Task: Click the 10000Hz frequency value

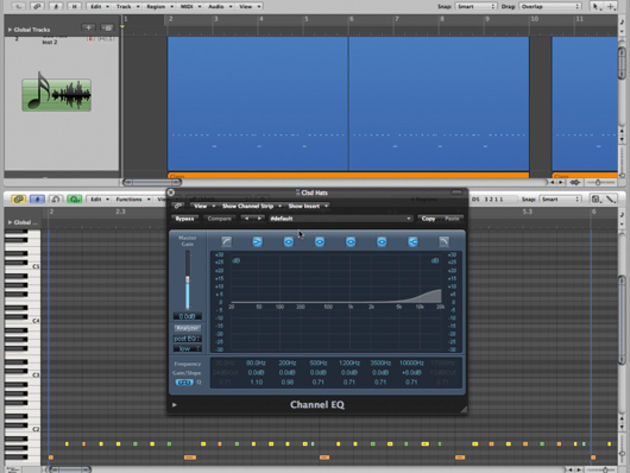Action: tap(411, 363)
